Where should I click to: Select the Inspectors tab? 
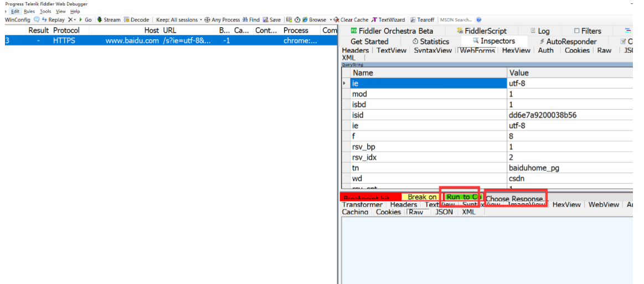tap(494, 41)
